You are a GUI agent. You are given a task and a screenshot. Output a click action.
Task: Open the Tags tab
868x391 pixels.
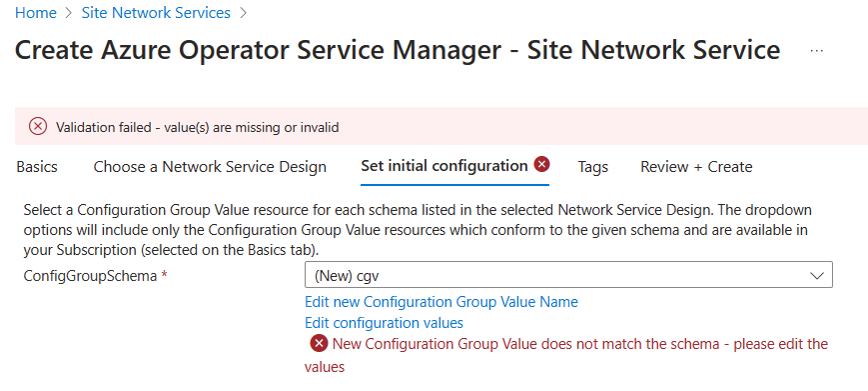pos(593,167)
